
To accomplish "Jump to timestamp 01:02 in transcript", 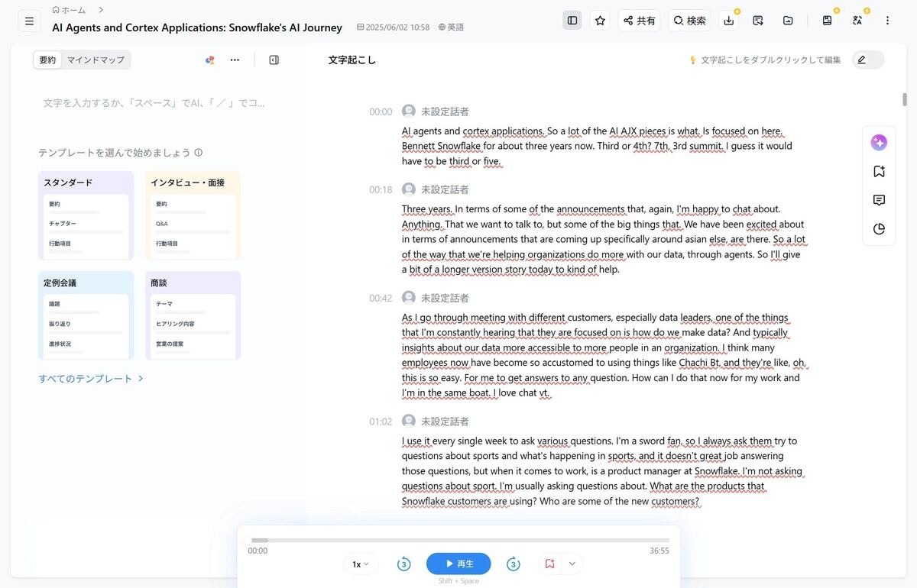I will click(x=381, y=422).
